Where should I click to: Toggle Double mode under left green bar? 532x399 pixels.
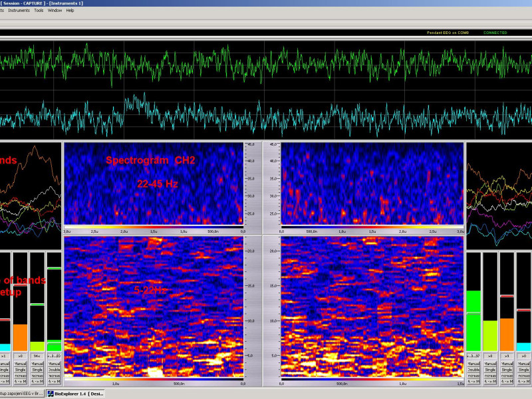[x=54, y=370]
